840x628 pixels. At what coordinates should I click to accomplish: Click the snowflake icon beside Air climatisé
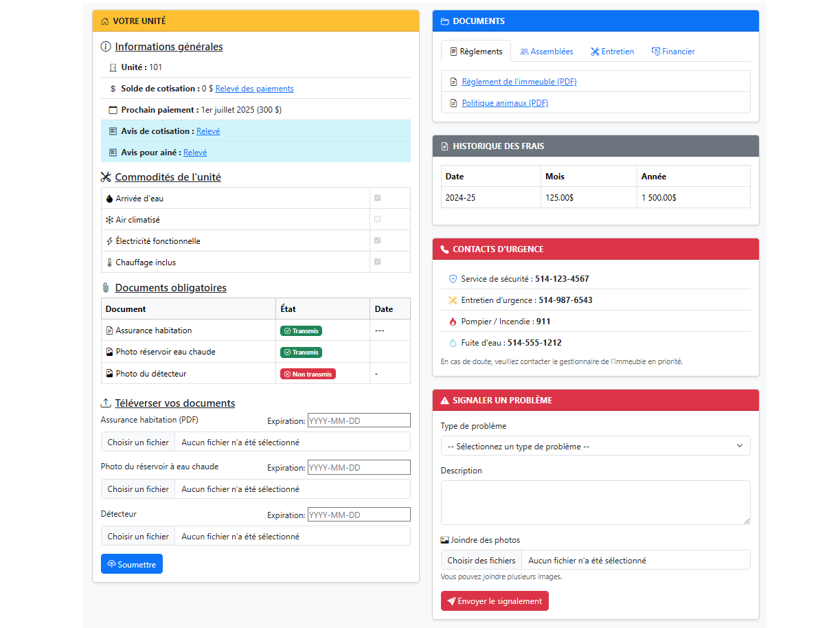tap(109, 220)
